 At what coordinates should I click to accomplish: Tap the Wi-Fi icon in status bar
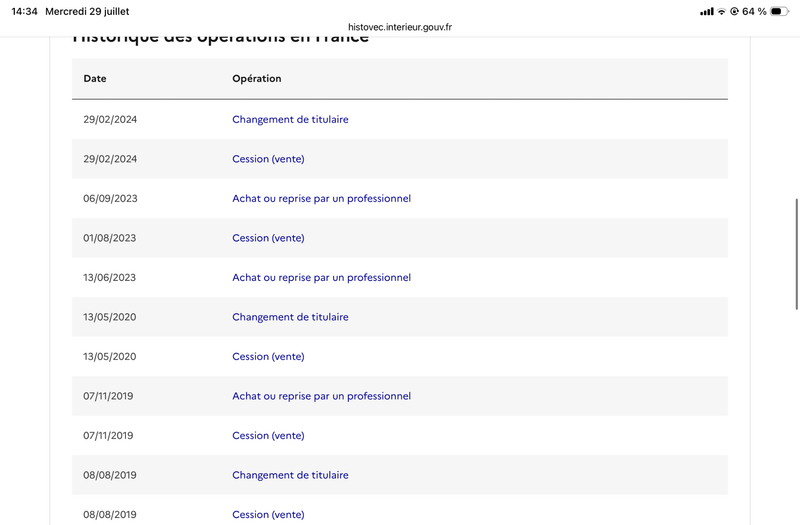[x=721, y=11]
